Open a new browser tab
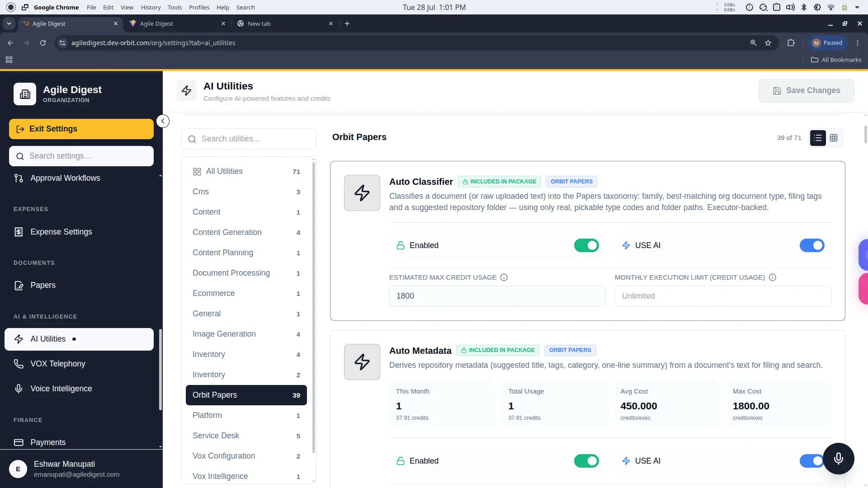Viewport: 868px width, 488px height. click(x=347, y=23)
